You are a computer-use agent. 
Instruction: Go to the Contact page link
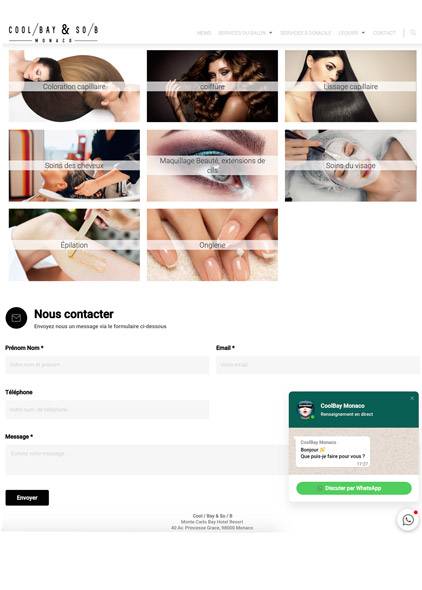(x=384, y=33)
